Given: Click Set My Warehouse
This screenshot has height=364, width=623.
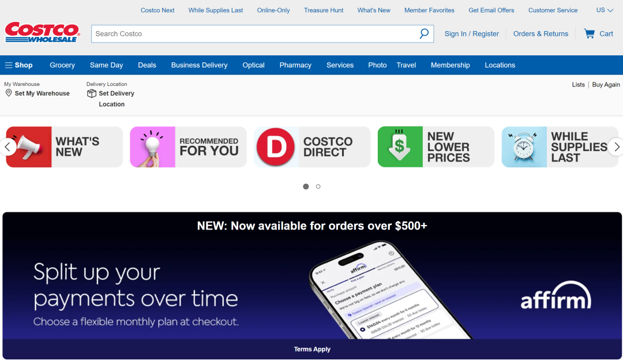Looking at the screenshot, I should coord(42,93).
